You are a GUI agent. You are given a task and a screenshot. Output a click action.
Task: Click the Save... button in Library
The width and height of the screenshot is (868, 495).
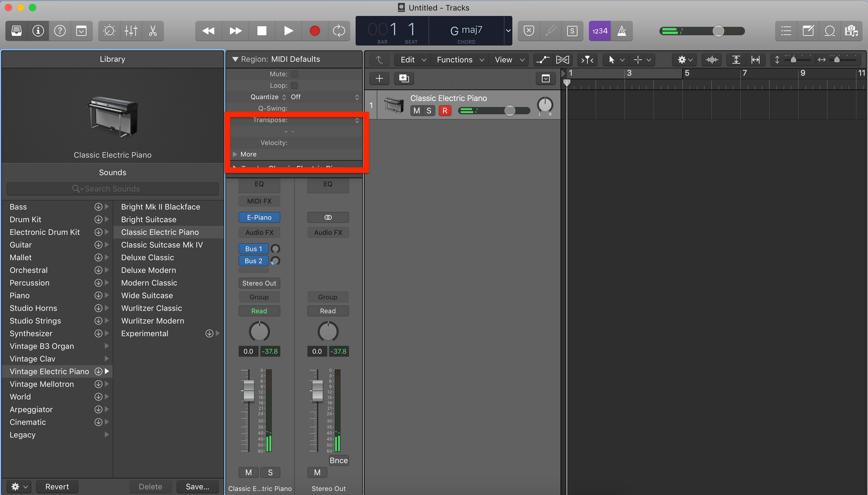coord(197,487)
